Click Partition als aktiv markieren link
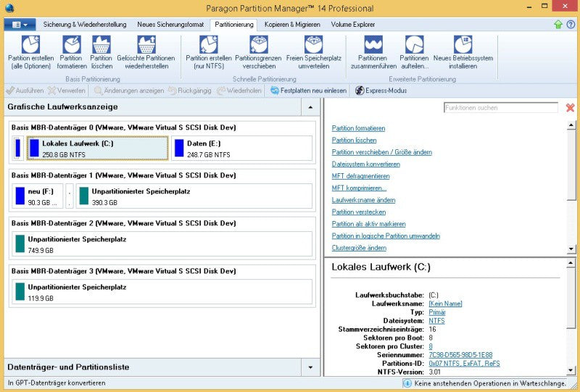This screenshot has width=580, height=392. (368, 224)
